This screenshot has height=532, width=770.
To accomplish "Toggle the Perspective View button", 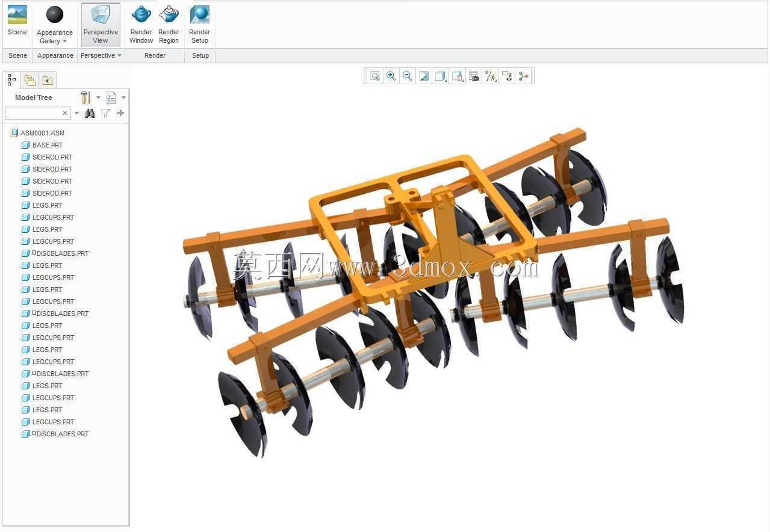I will tap(101, 25).
